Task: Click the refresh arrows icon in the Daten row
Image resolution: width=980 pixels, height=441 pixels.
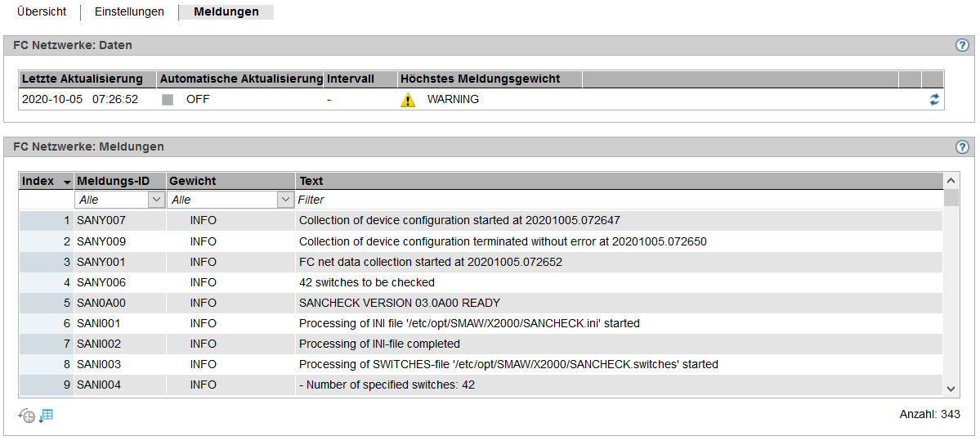Action: [933, 100]
